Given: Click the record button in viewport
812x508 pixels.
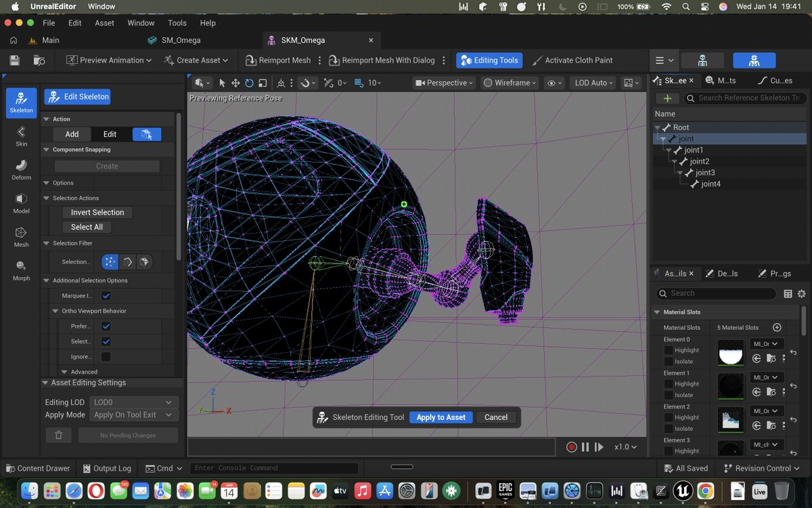Looking at the screenshot, I should (572, 447).
